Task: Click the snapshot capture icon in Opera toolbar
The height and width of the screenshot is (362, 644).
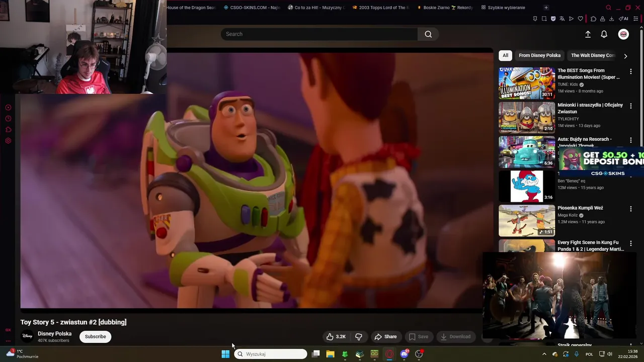Action: pos(544,19)
